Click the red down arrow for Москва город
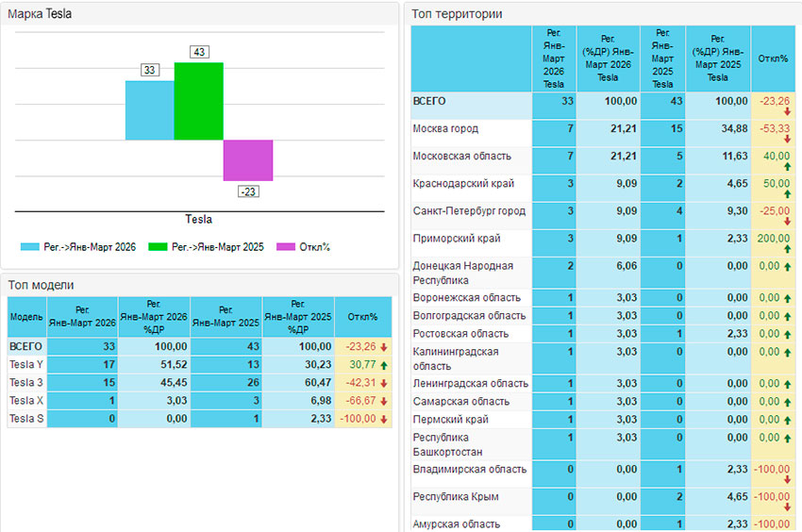Image resolution: width=802 pixels, height=532 pixels. pos(786,139)
